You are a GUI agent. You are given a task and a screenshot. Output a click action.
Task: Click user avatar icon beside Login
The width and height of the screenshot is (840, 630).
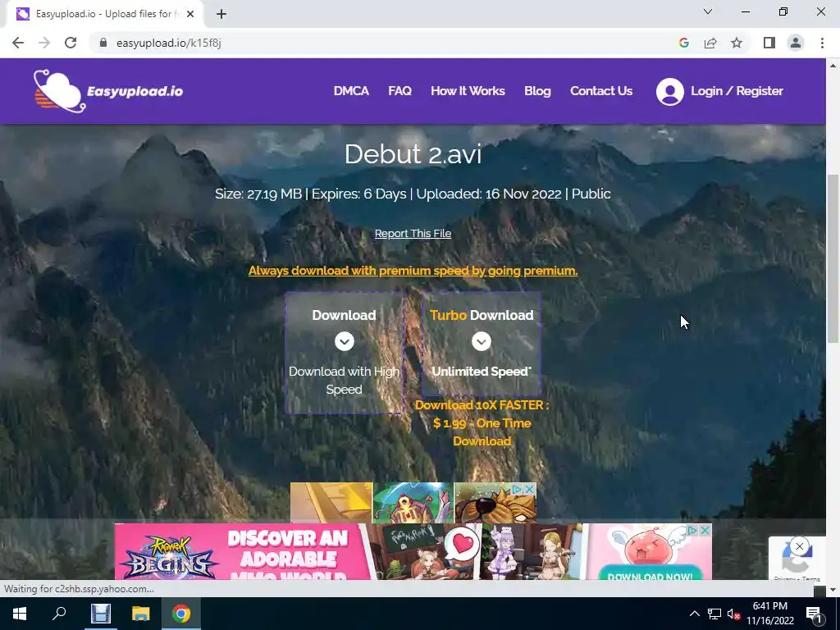669,92
